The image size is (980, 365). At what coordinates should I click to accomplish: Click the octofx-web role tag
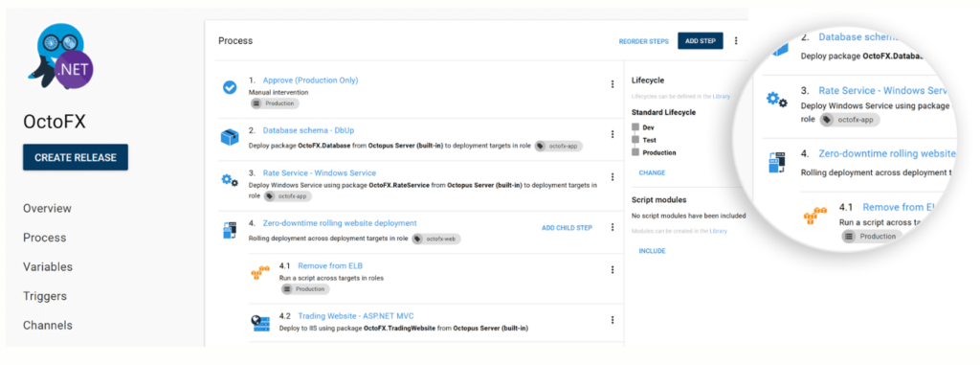pyautogui.click(x=436, y=239)
